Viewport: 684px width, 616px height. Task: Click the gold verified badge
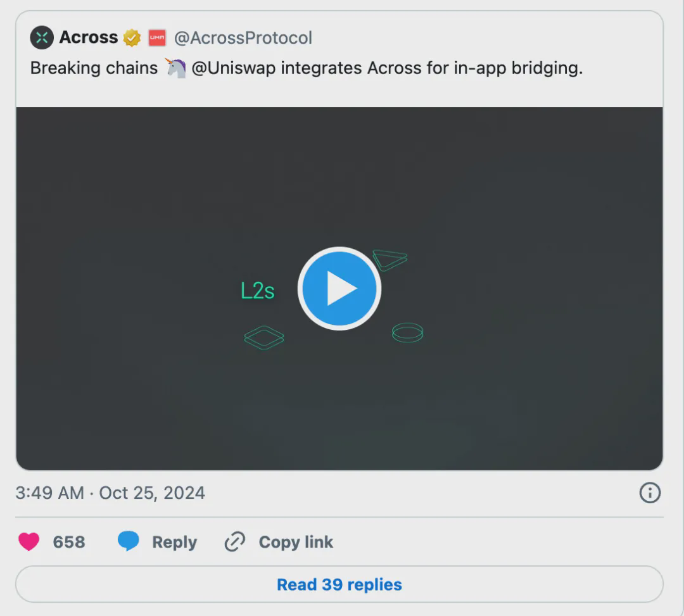[x=132, y=39]
